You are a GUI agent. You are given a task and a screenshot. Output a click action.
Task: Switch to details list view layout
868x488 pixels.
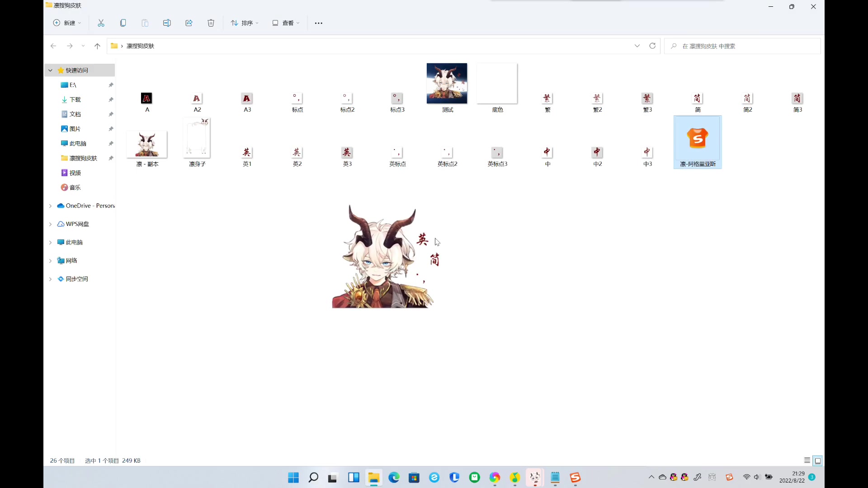807,460
